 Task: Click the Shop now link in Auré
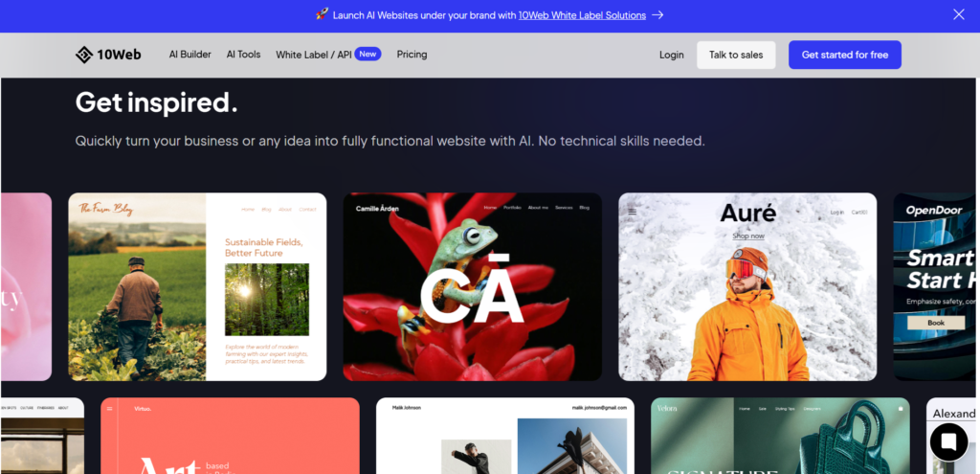click(748, 236)
